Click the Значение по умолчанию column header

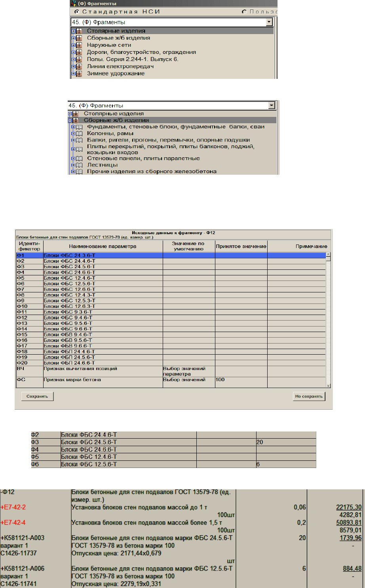(189, 246)
